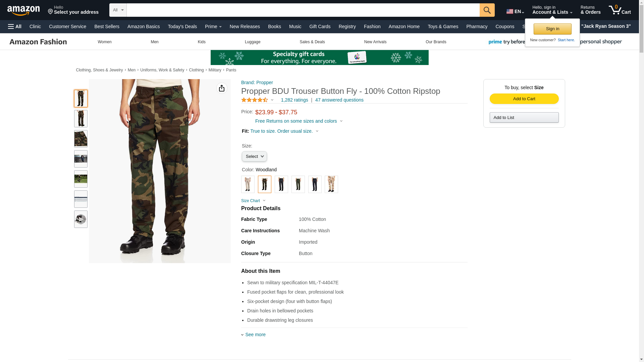Click the share icon on product image

(x=222, y=88)
